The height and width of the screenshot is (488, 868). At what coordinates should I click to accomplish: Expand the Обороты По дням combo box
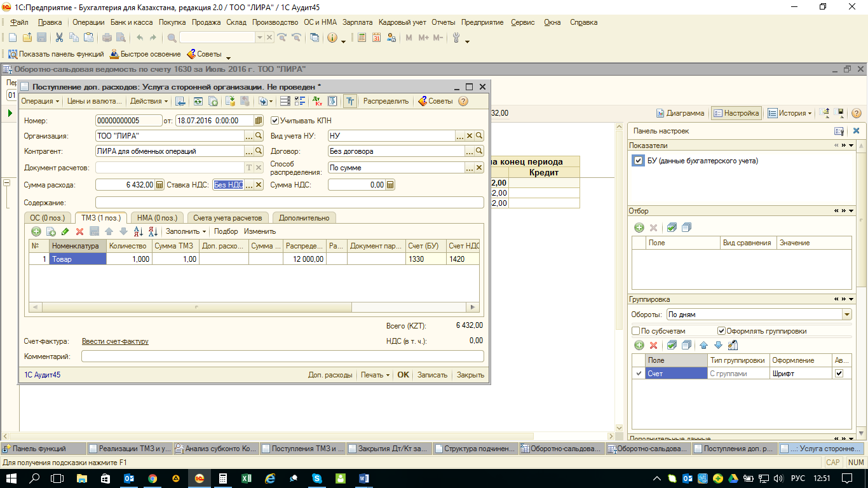846,315
